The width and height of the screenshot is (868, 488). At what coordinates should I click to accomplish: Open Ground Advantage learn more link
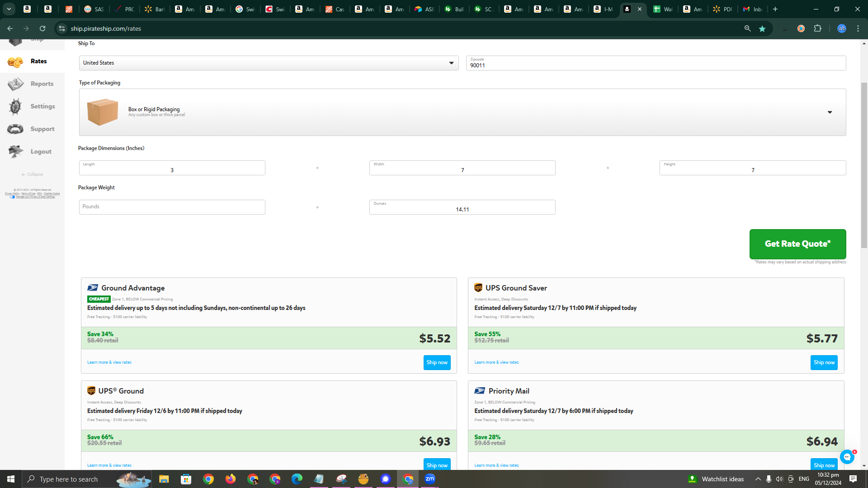tap(109, 362)
